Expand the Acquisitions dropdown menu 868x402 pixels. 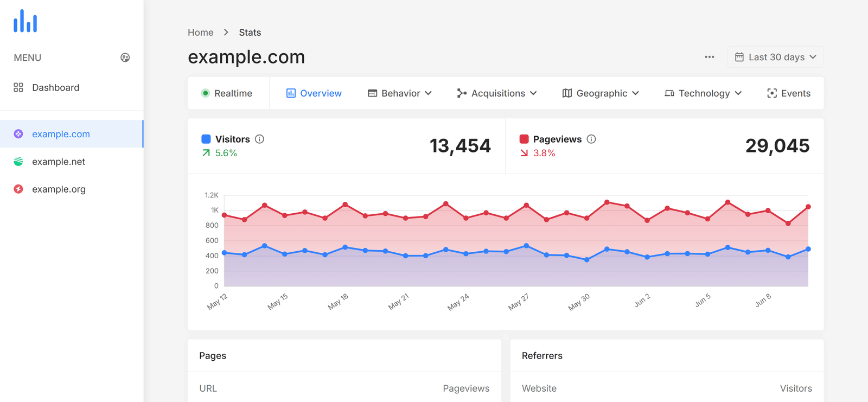click(x=497, y=93)
